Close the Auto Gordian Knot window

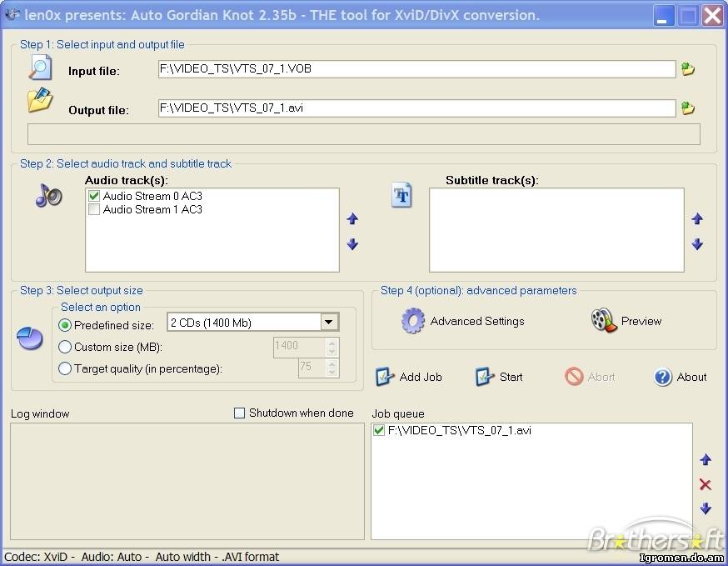click(713, 15)
